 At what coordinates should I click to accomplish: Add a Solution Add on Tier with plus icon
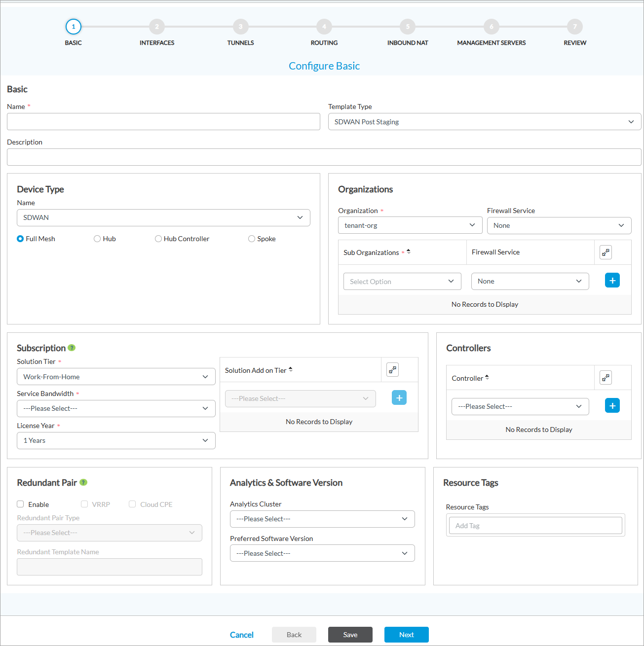[399, 397]
